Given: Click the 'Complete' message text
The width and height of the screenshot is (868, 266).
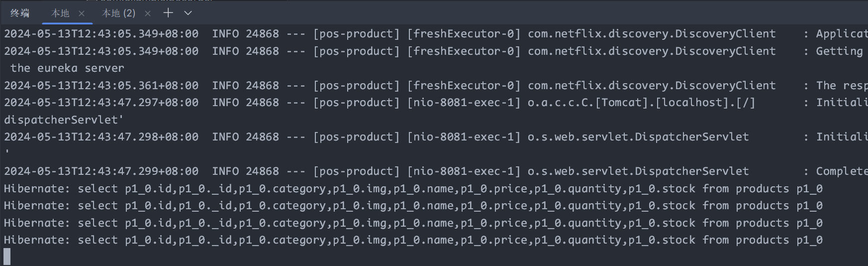Looking at the screenshot, I should [842, 171].
